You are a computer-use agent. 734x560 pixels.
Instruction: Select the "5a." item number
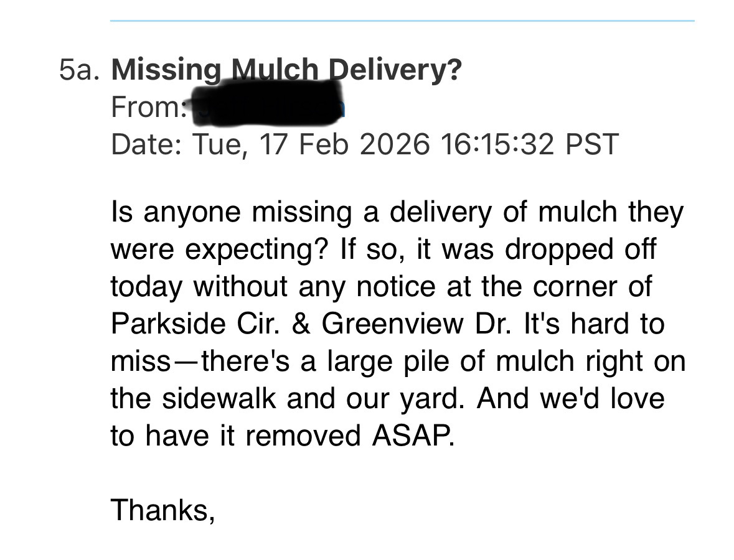coord(79,71)
